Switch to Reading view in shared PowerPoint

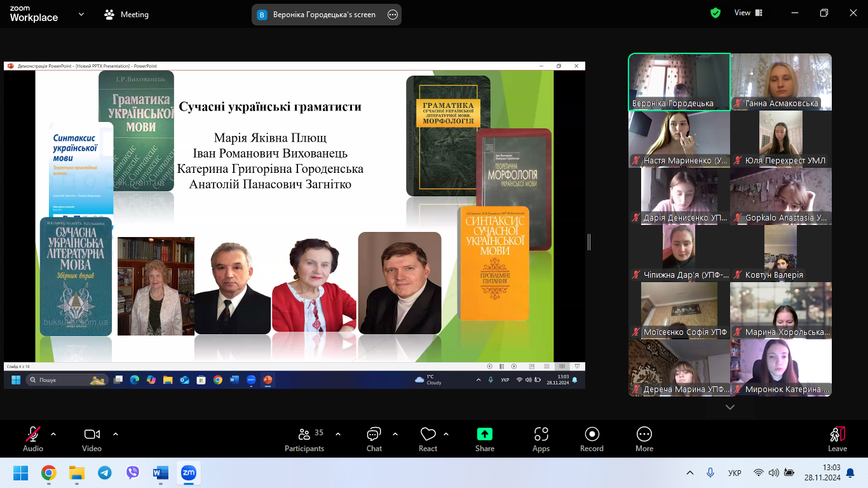click(x=562, y=367)
